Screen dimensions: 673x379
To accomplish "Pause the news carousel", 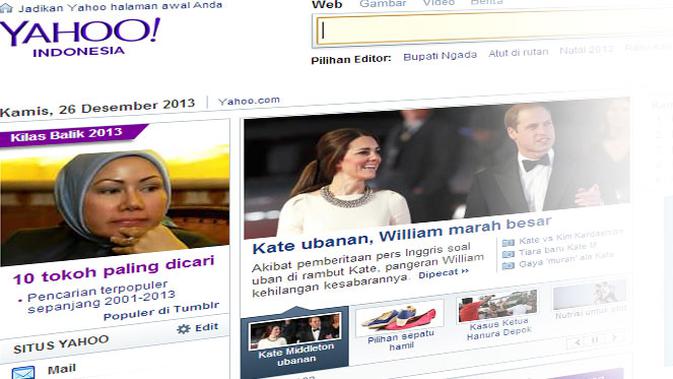I will tap(595, 340).
